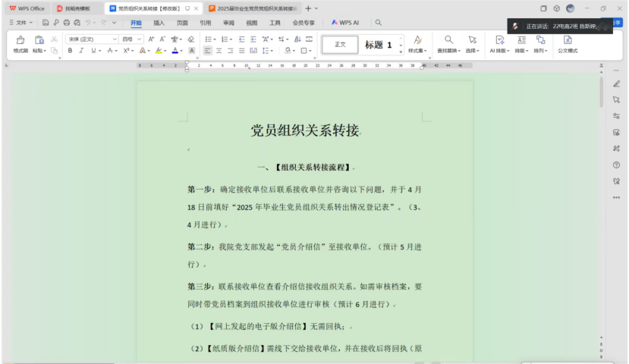Click the pen edit icon in right sidebar
Image resolution: width=629 pixels, height=364 pixels.
(616, 83)
